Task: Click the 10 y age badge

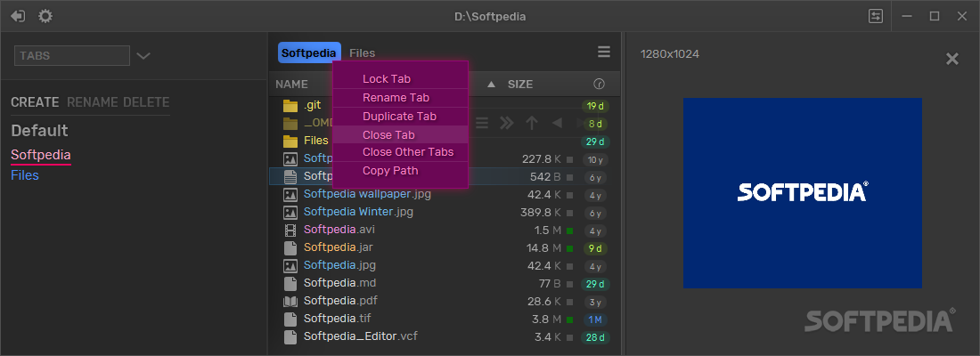Action: tap(595, 160)
